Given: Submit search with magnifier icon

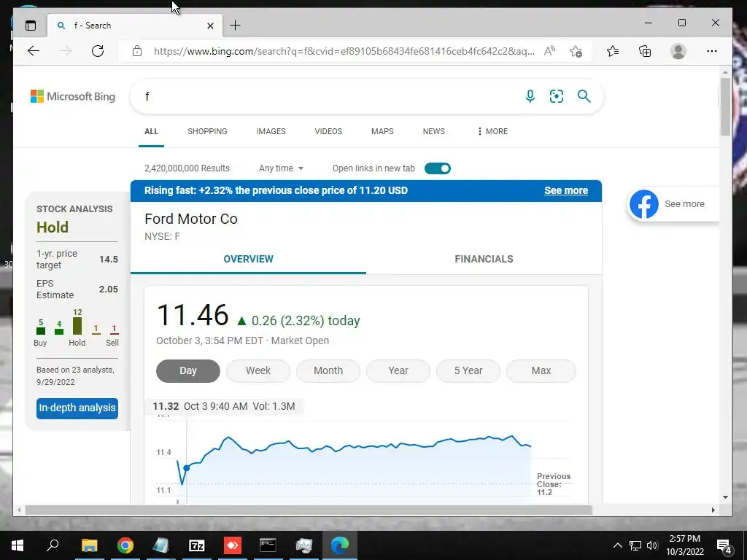Looking at the screenshot, I should [584, 96].
